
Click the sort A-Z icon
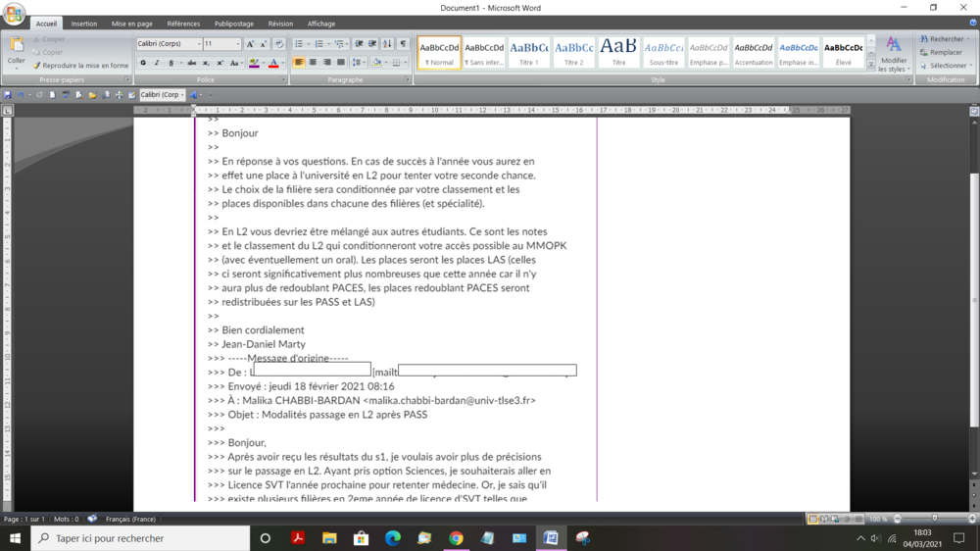[x=387, y=44]
